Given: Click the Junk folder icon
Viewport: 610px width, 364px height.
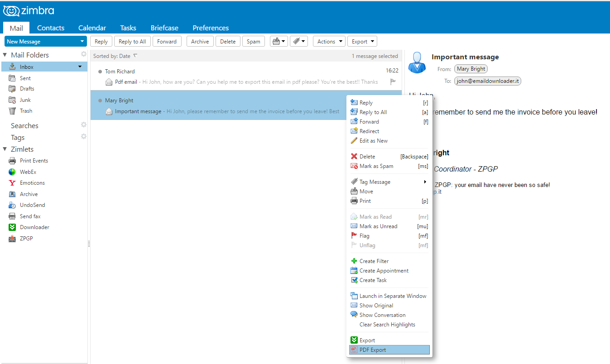Looking at the screenshot, I should pos(12,100).
